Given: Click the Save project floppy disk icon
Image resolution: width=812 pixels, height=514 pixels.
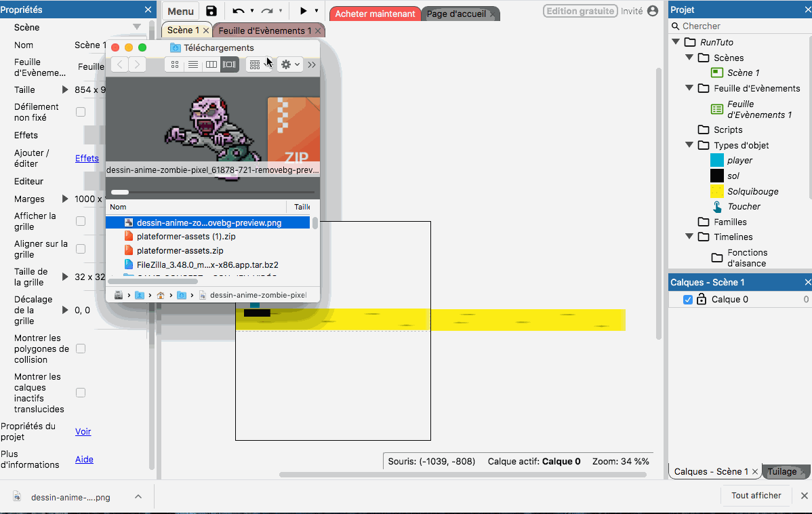Looking at the screenshot, I should pos(211,11).
